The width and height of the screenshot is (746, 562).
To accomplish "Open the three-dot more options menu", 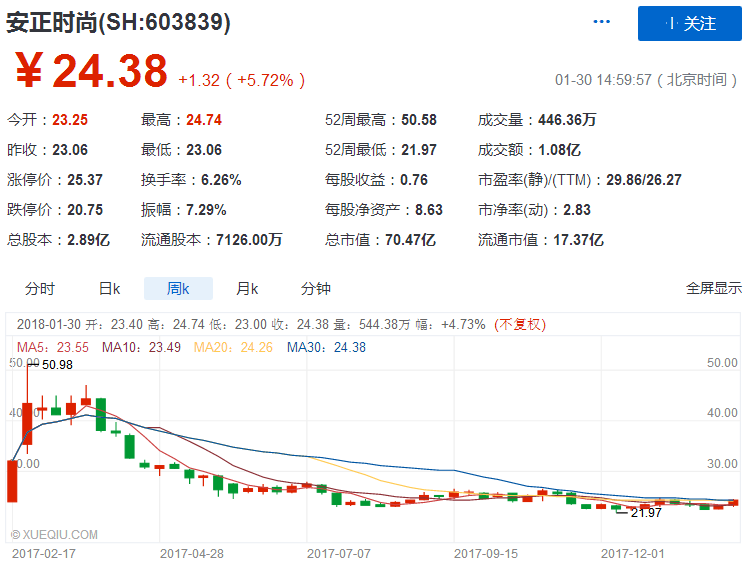I will (x=601, y=22).
